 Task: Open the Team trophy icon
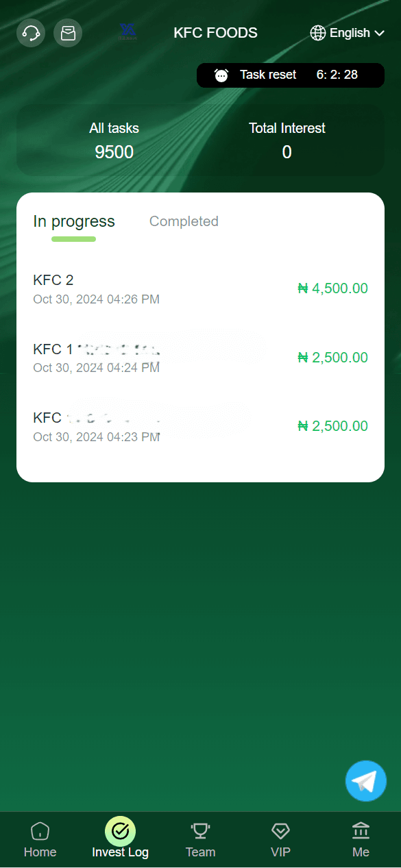click(x=200, y=831)
